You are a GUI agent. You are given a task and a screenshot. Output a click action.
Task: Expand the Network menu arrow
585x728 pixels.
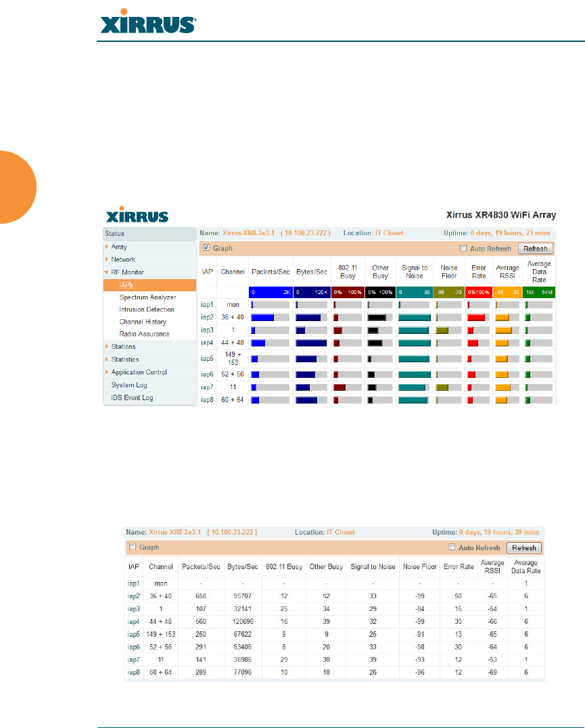coord(107,259)
